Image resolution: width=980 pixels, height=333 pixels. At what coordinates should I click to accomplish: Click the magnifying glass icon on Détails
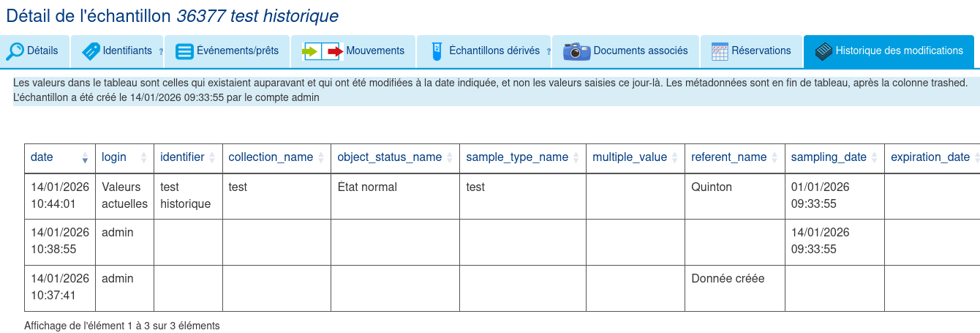pyautogui.click(x=15, y=51)
